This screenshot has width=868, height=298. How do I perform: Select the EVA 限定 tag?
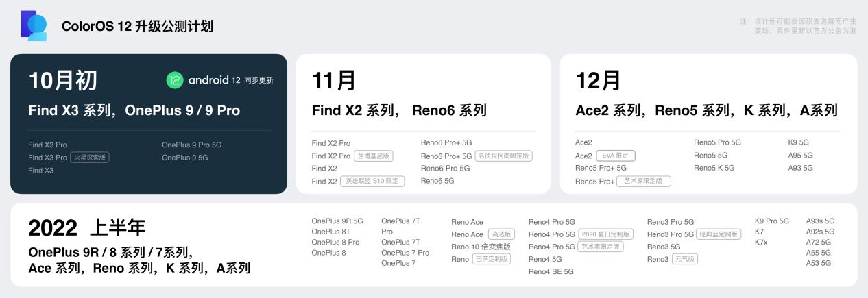tap(615, 156)
